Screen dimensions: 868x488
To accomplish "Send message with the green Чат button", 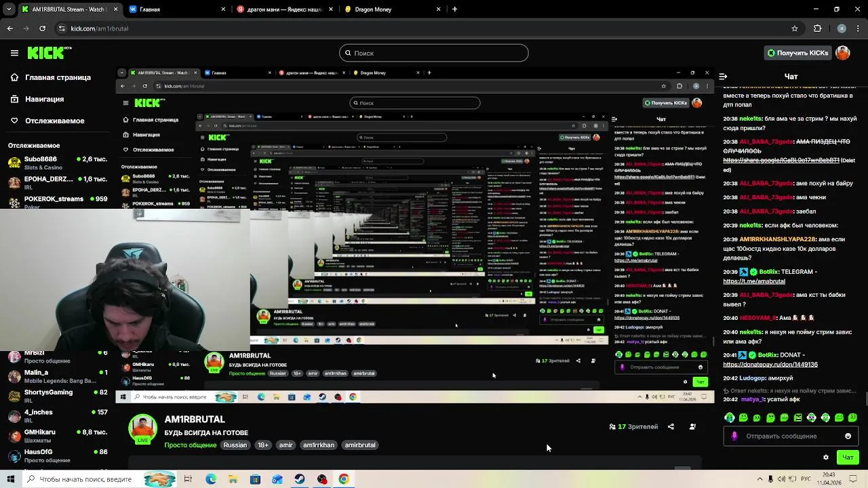I will coord(848,457).
